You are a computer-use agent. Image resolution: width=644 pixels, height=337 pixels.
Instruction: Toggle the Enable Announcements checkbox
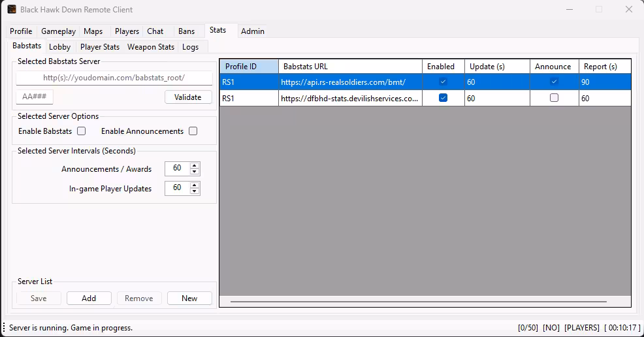(x=193, y=131)
